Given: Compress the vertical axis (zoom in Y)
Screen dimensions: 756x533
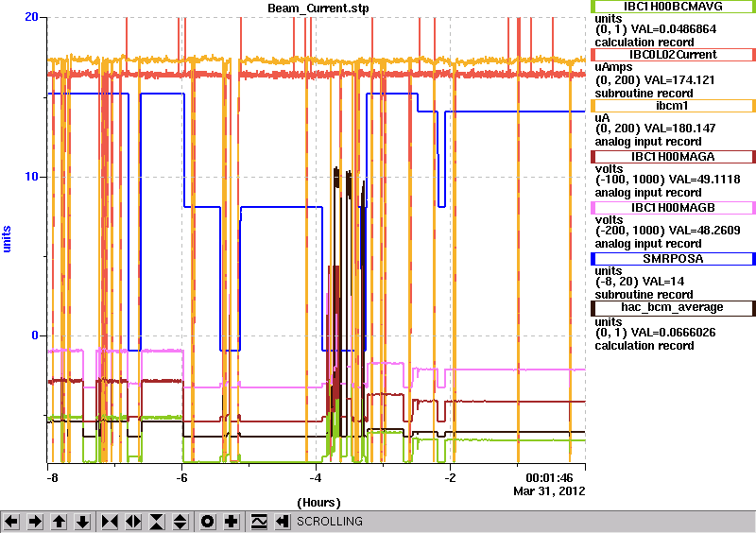Looking at the screenshot, I should coord(157,522).
